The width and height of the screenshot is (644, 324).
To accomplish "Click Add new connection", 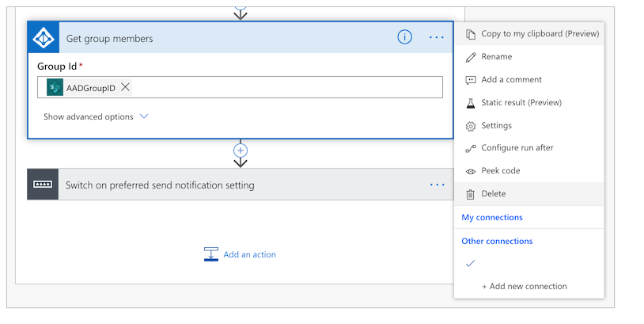I will [x=524, y=286].
